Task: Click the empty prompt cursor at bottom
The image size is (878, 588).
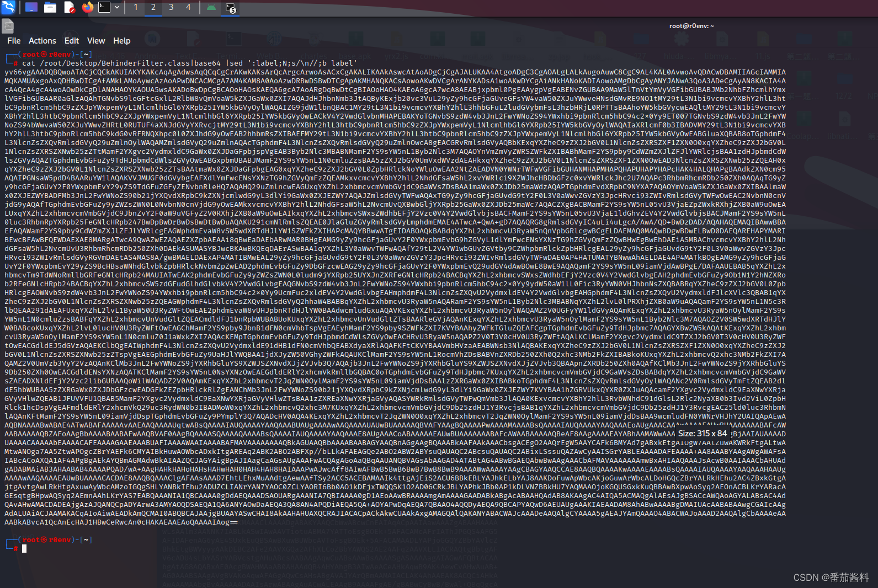Action: 24,549
